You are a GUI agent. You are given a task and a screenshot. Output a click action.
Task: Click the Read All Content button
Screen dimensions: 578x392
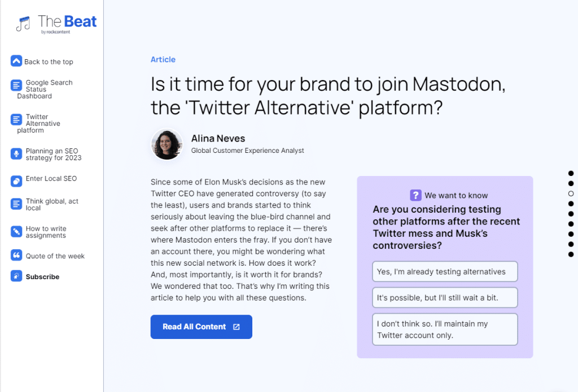(x=201, y=327)
